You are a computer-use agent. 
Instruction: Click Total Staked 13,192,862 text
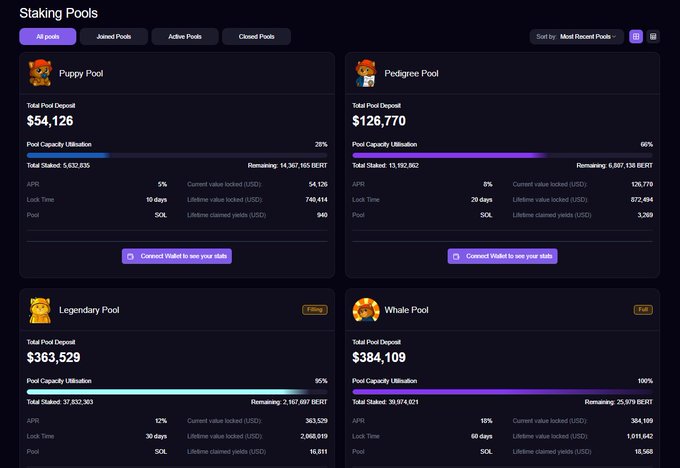[x=385, y=165]
